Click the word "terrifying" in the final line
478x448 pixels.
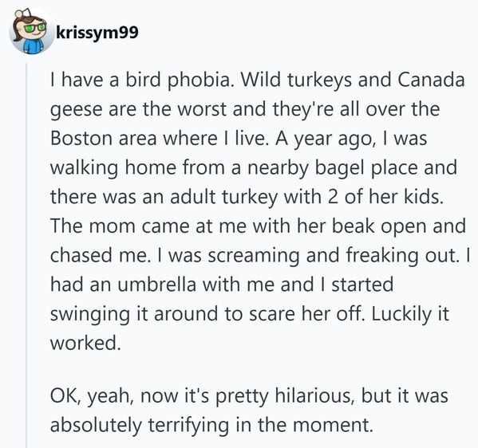click(x=188, y=426)
